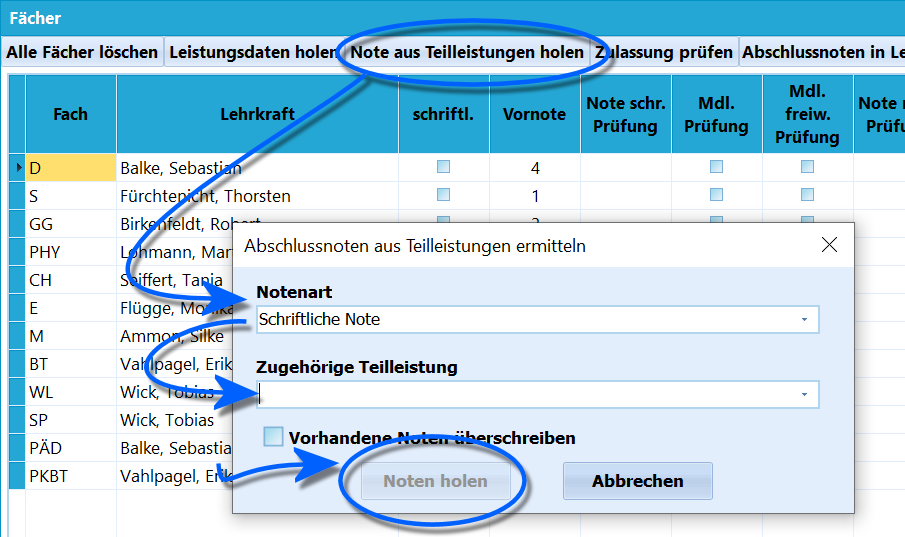Screen dimensions: 905x537
Task: Select subject cell 'WL'
Action: point(71,392)
